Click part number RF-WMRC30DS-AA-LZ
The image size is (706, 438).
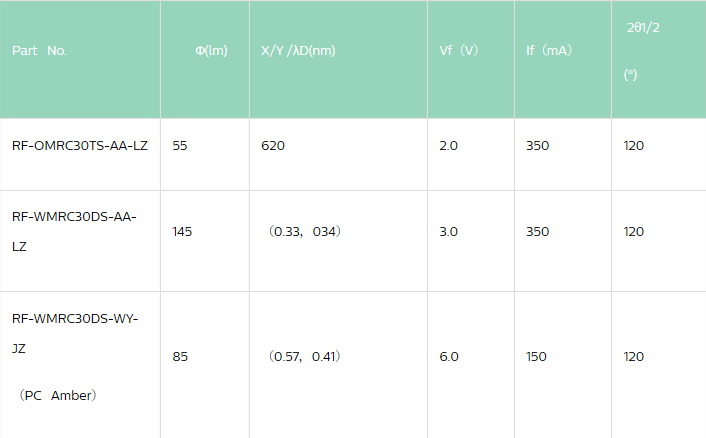tap(74, 231)
